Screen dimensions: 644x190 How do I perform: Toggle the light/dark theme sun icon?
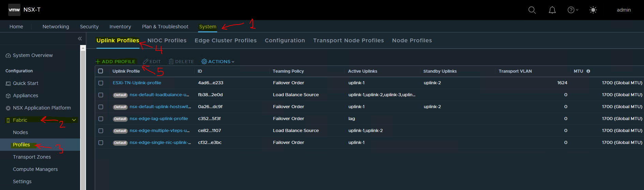593,10
